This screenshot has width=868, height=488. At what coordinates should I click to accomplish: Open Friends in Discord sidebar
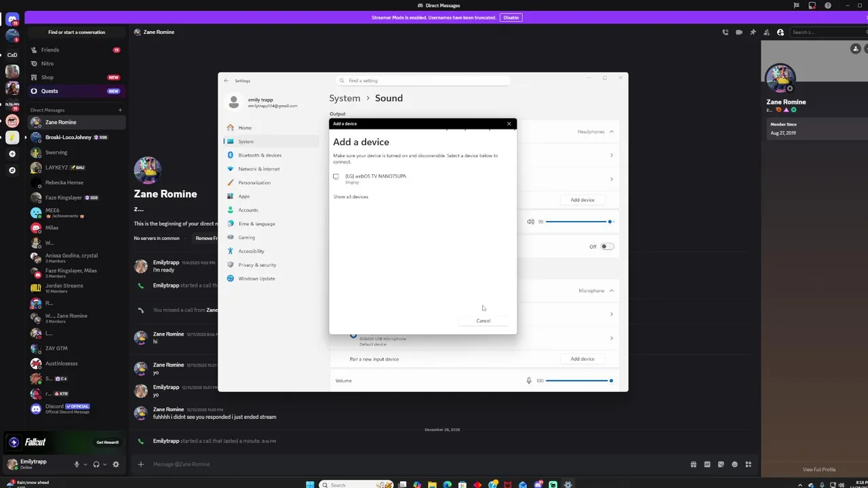click(76, 49)
